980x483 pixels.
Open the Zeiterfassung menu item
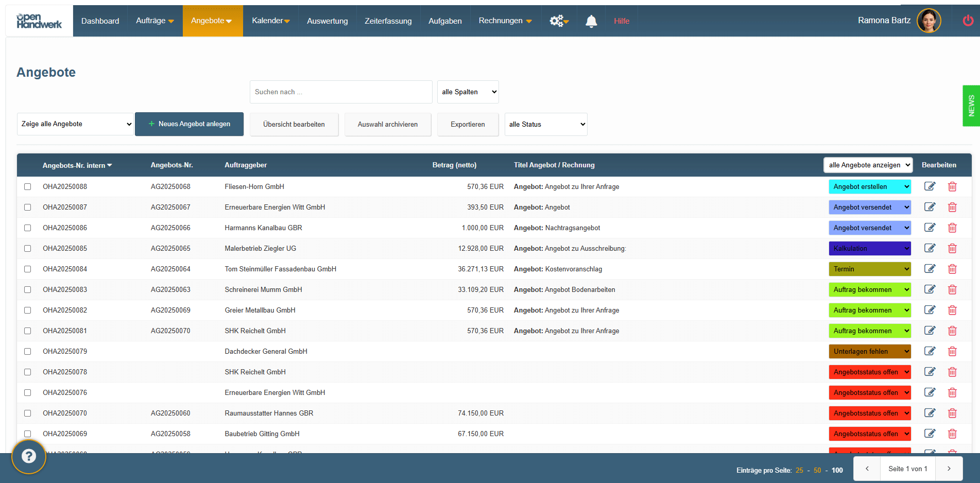(x=388, y=21)
